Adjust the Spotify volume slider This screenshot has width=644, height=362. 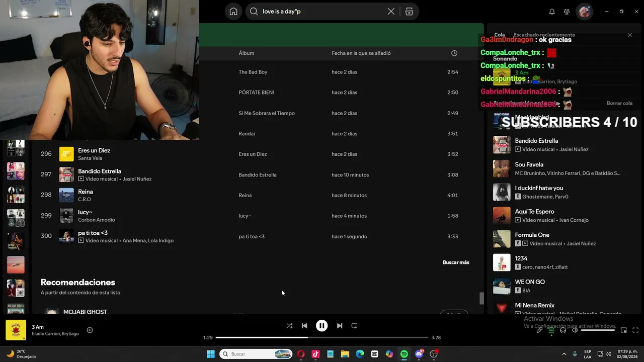598,330
